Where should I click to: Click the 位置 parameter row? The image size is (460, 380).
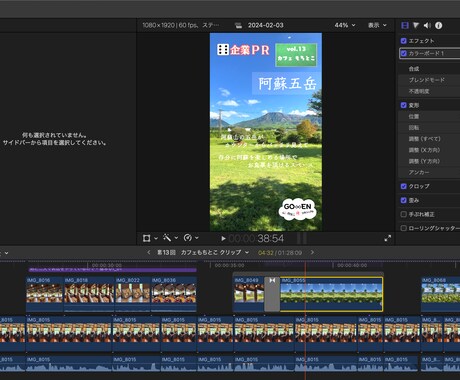pos(429,116)
